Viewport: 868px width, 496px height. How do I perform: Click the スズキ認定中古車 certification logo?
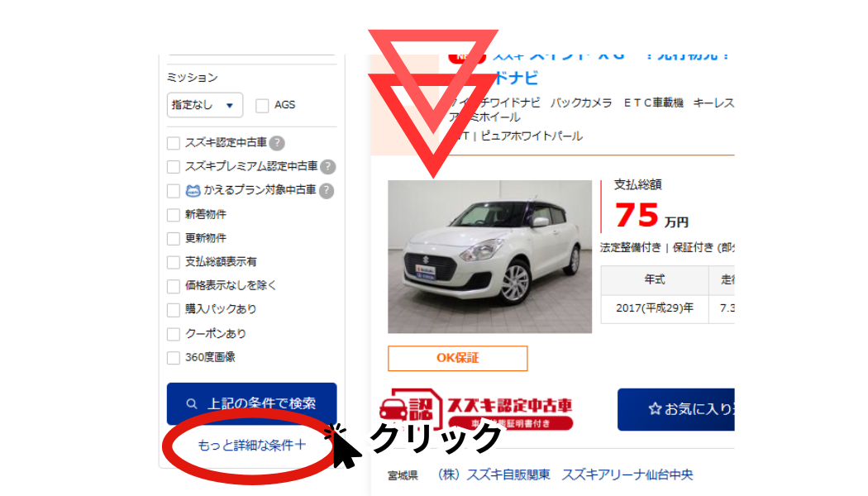coord(475,409)
